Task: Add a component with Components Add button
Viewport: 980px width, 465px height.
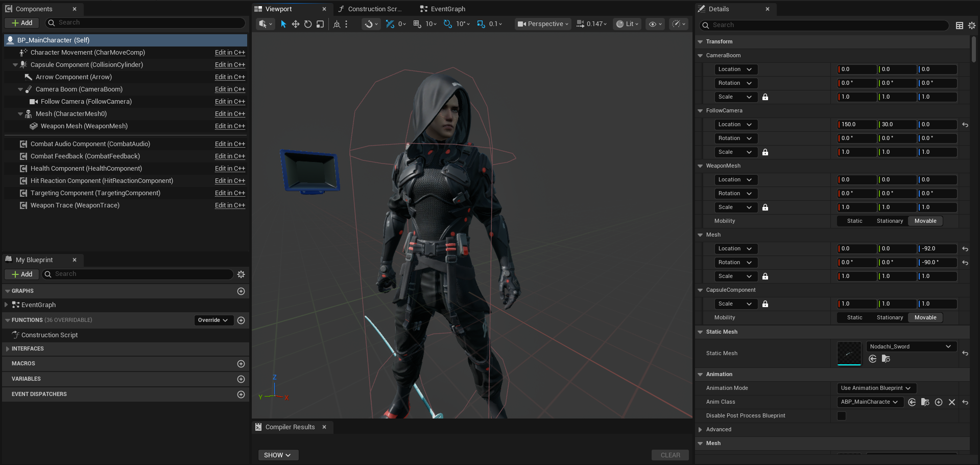Action: 22,23
